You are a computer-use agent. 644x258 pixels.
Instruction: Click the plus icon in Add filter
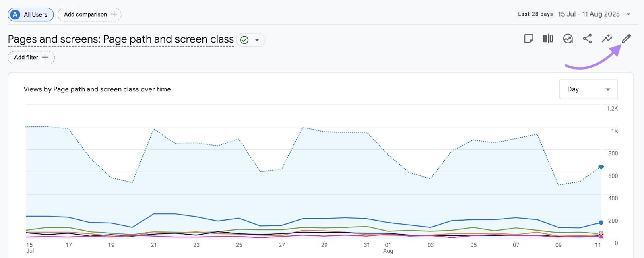point(45,57)
